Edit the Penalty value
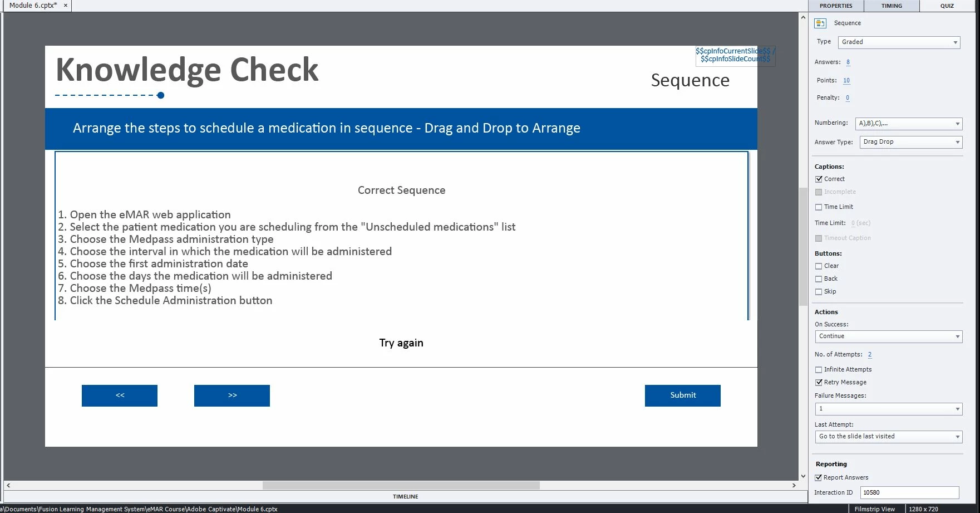Viewport: 980px width, 513px height. 848,98
